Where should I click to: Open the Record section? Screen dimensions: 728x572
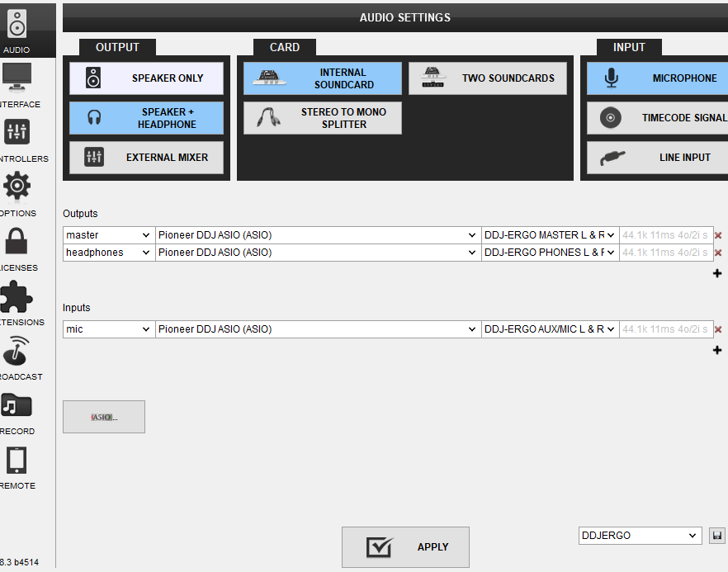click(17, 412)
